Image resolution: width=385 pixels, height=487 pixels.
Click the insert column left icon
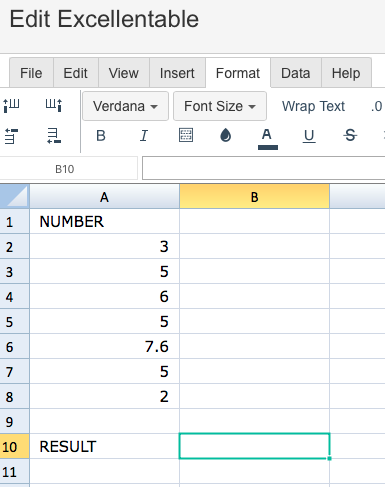[x=11, y=105]
